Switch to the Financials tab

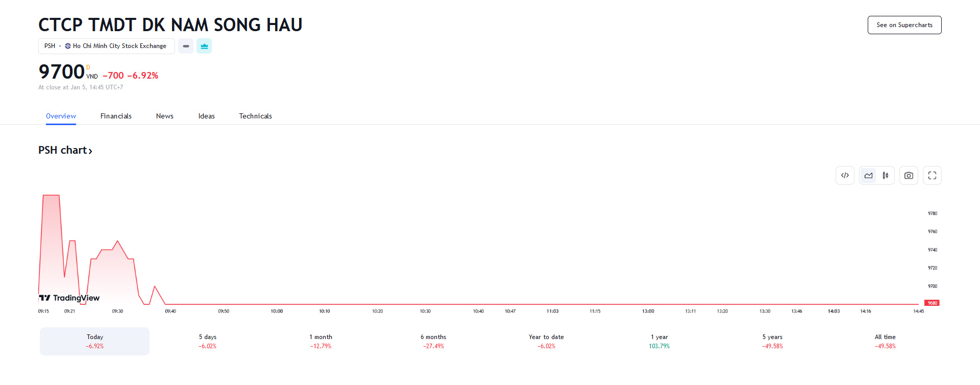(x=116, y=116)
